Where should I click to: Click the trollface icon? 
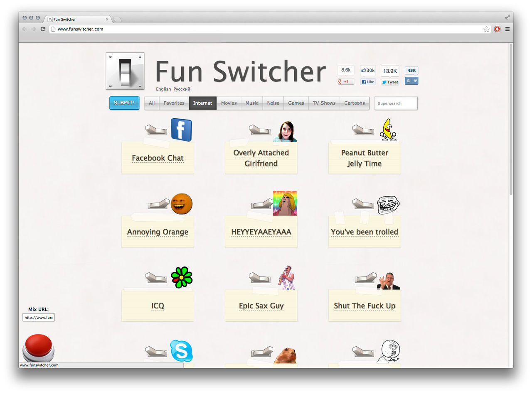388,205
